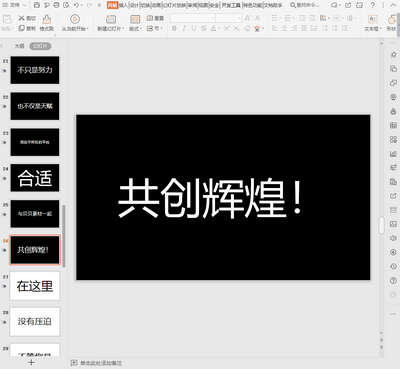
Task: Click the main editor vertical scrollbar handle
Action: [x=382, y=225]
